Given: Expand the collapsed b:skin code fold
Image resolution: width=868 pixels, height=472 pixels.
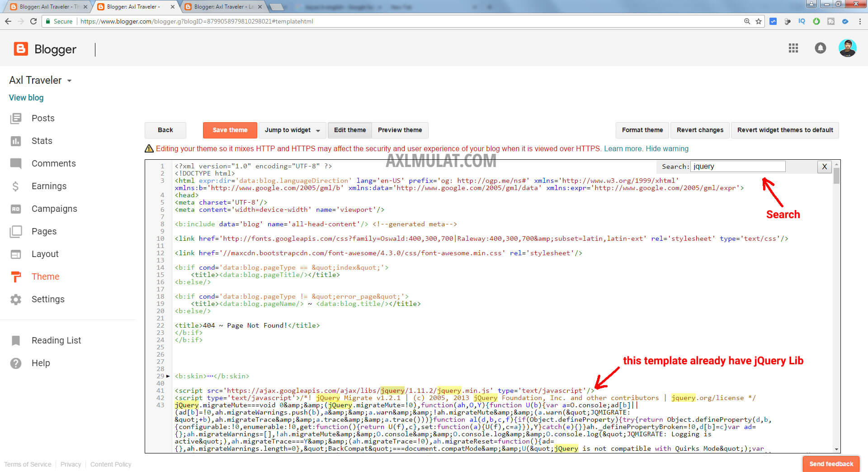Looking at the screenshot, I should [168, 376].
